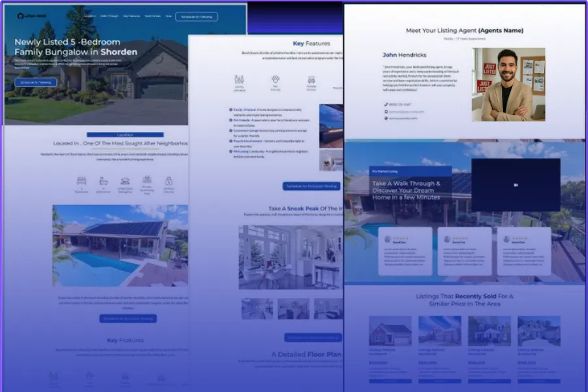Open the John Hendricks agent portrait
Viewport: 588px width, 392px height.
[508, 84]
